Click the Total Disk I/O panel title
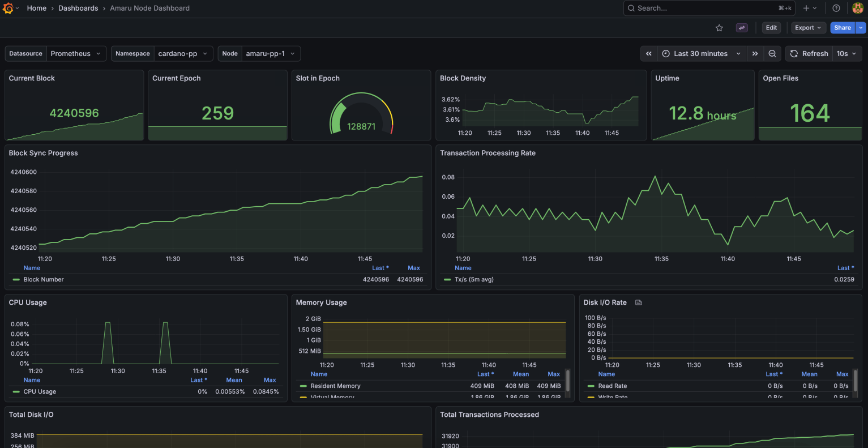This screenshot has height=448, width=868. click(x=31, y=415)
